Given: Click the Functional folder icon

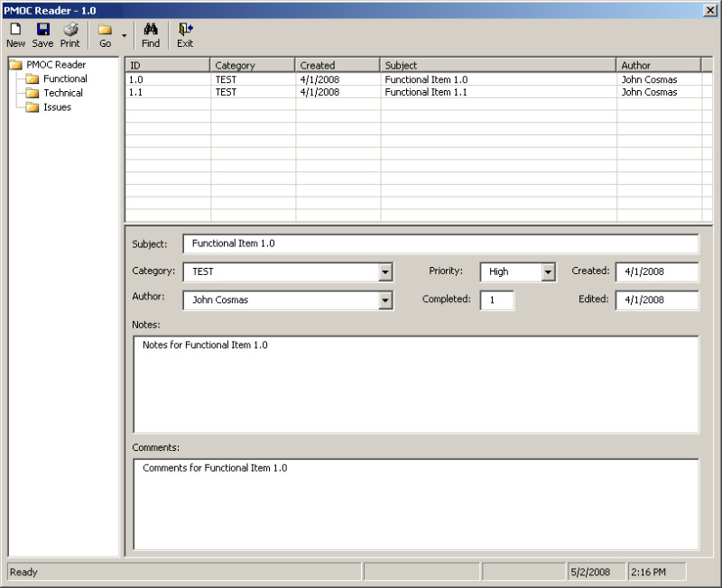Looking at the screenshot, I should pos(32,78).
